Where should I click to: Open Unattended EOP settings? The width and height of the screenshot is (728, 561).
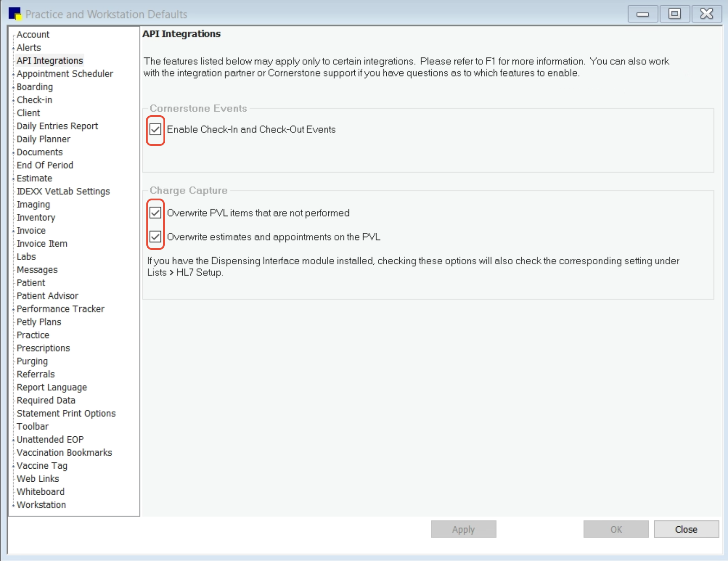pos(50,439)
